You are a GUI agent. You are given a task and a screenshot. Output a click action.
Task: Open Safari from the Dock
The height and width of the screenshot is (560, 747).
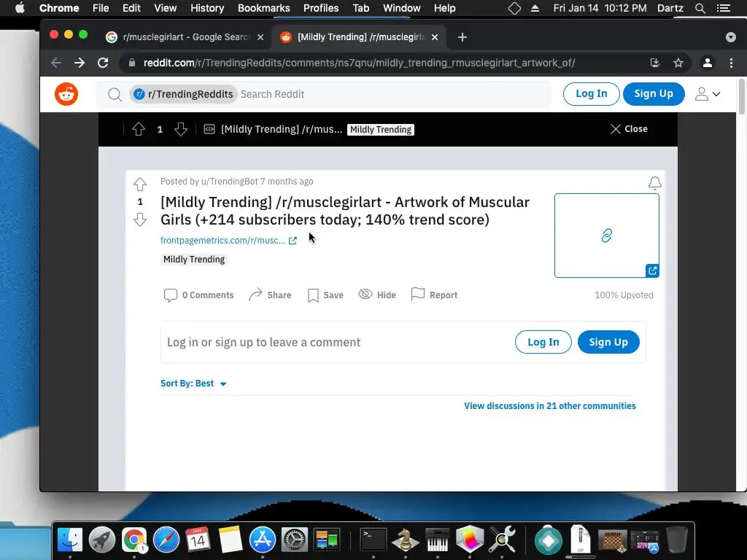pyautogui.click(x=166, y=540)
